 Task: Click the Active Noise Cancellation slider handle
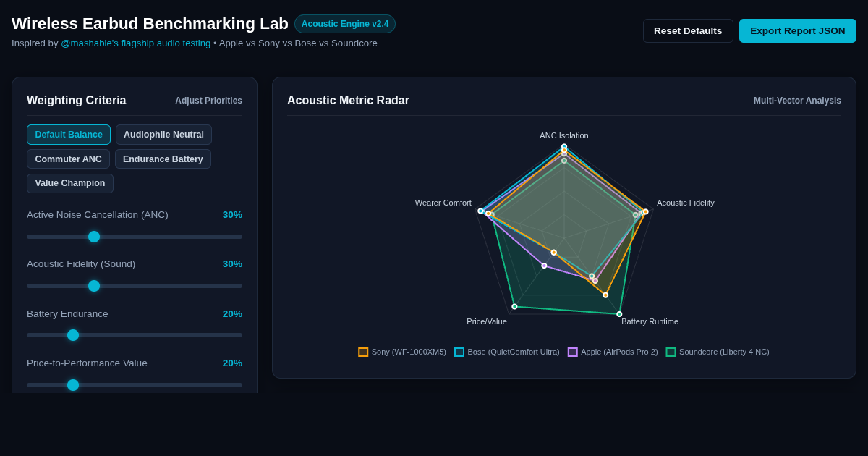[x=94, y=237]
